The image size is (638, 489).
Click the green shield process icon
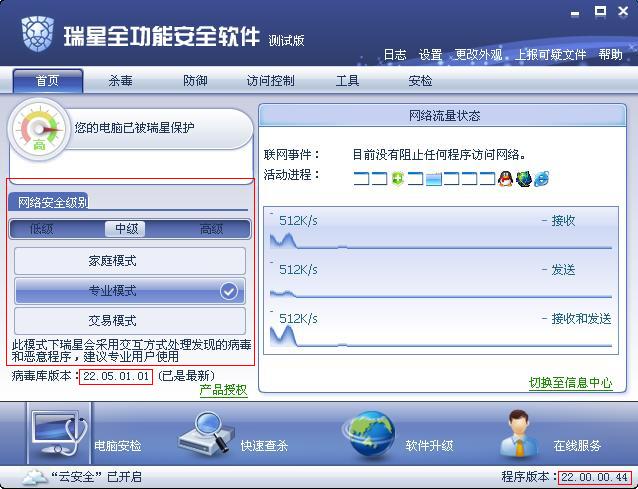[397, 179]
